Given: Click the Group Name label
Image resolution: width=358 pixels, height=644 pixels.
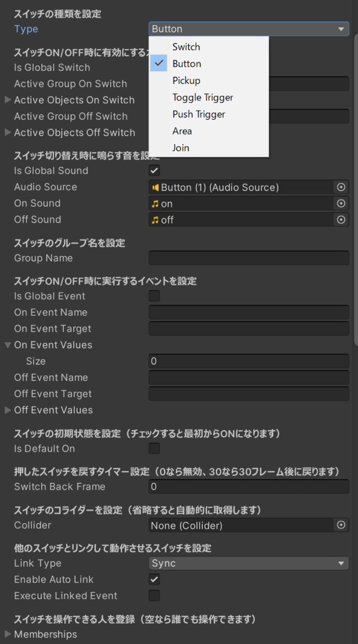Looking at the screenshot, I should coord(43,258).
